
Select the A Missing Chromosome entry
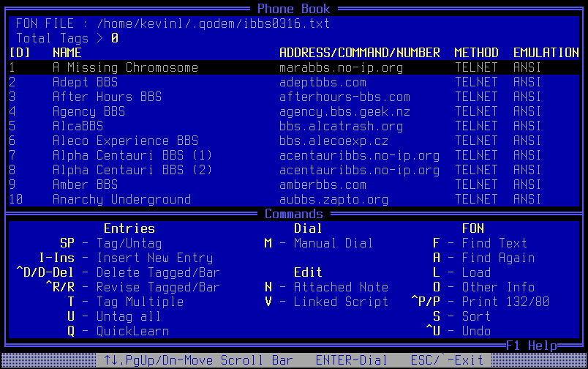point(125,67)
